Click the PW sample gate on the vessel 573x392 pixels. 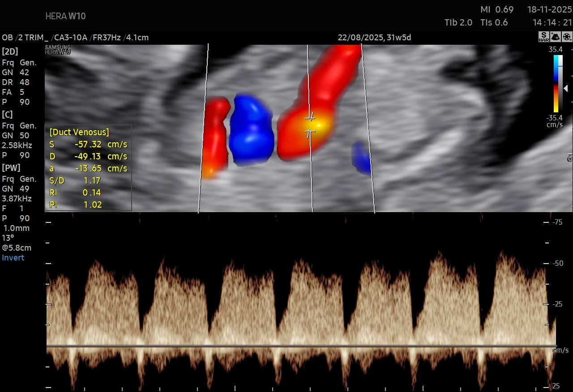click(x=310, y=125)
